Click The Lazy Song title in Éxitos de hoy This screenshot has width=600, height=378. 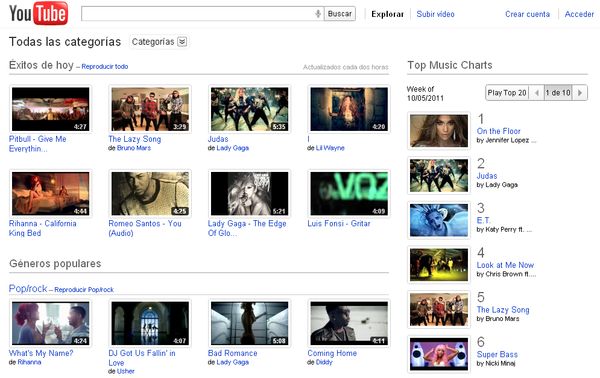pyautogui.click(x=135, y=139)
